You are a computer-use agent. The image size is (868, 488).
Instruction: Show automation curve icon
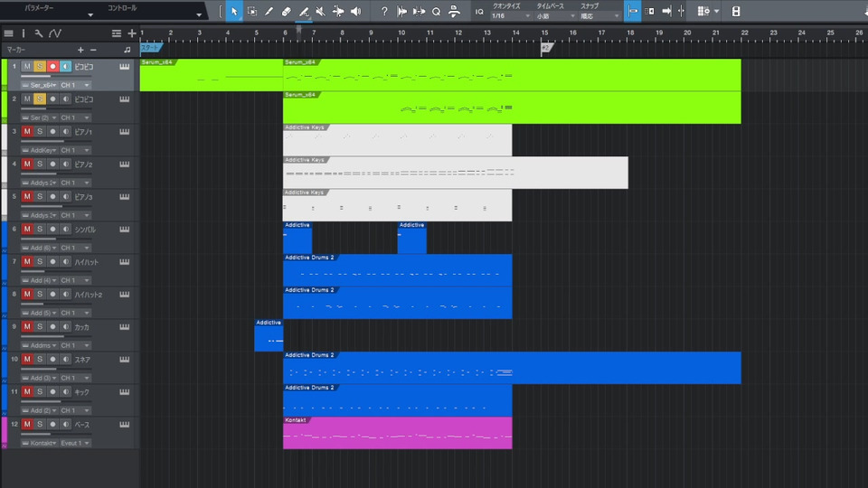pyautogui.click(x=55, y=33)
